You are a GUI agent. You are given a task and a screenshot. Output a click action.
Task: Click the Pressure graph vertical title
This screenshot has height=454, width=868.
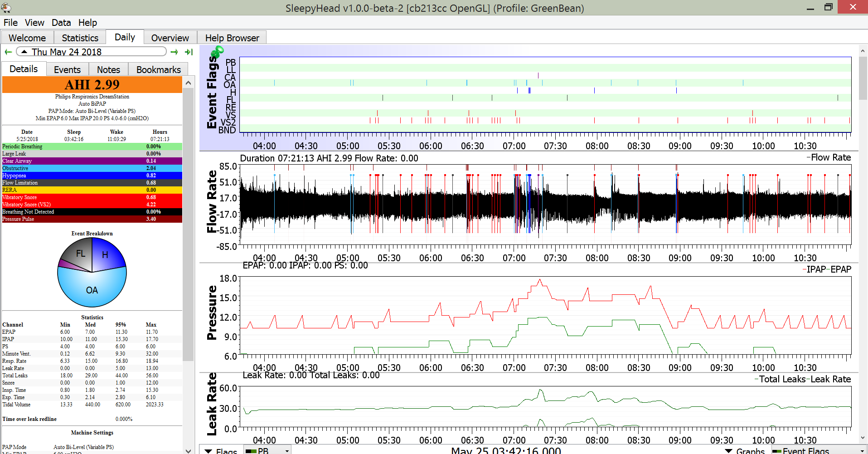coord(212,313)
